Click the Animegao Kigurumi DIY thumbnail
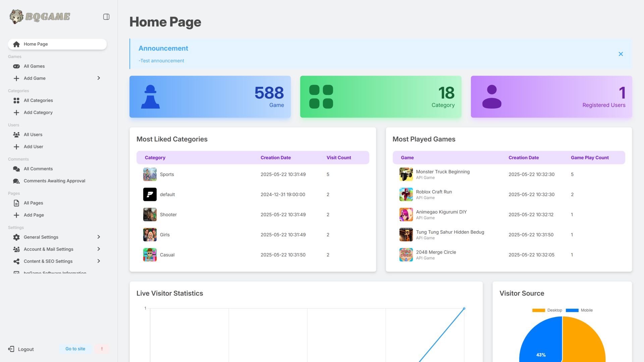Screen dimensions: 644x362 406,215
